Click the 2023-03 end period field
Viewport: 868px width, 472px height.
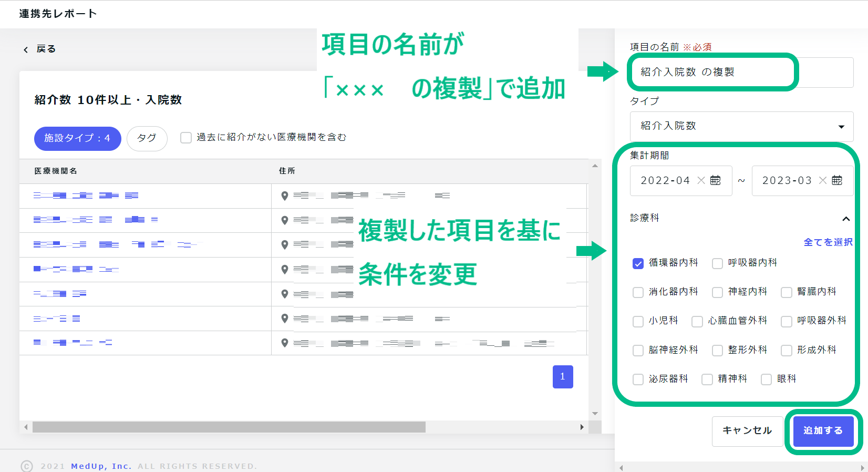point(802,181)
